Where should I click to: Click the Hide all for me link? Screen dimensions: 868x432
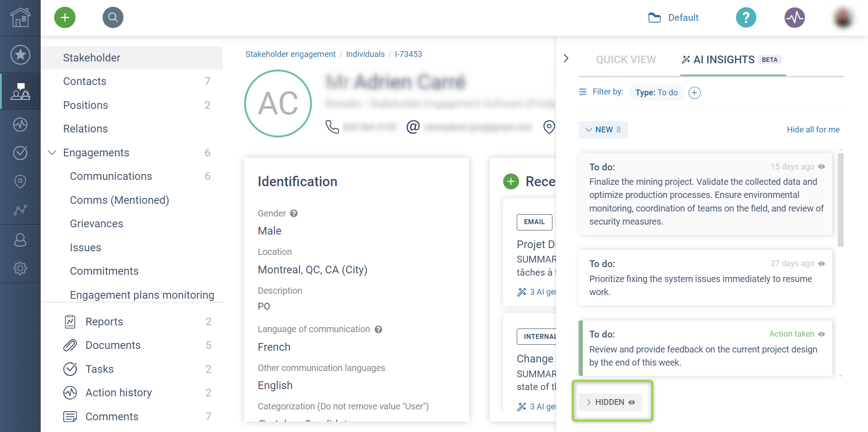click(x=813, y=130)
